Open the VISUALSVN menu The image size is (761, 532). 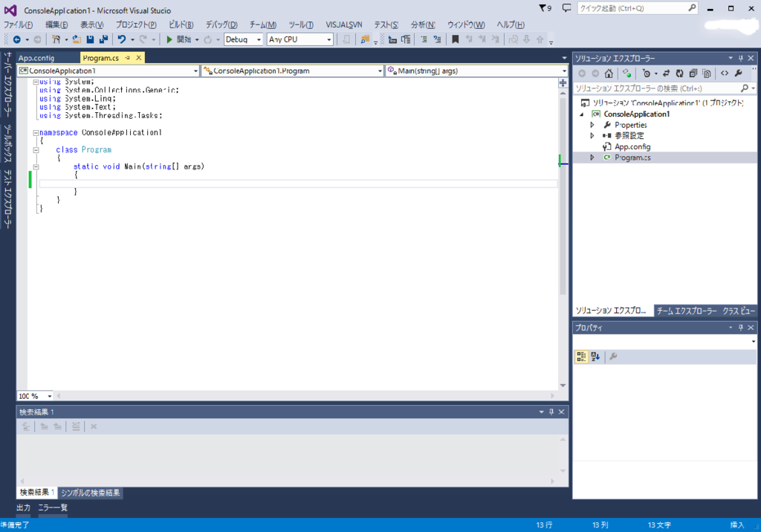[x=343, y=25]
